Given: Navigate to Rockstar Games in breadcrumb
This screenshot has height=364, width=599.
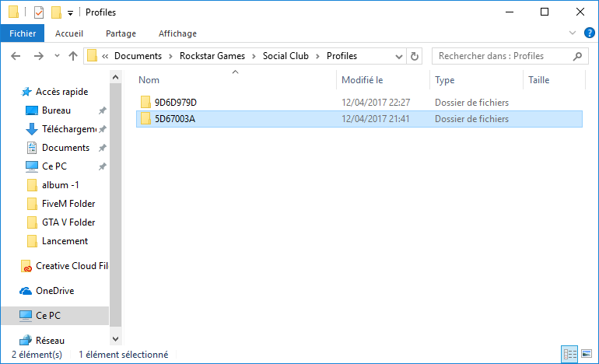Looking at the screenshot, I should point(212,56).
